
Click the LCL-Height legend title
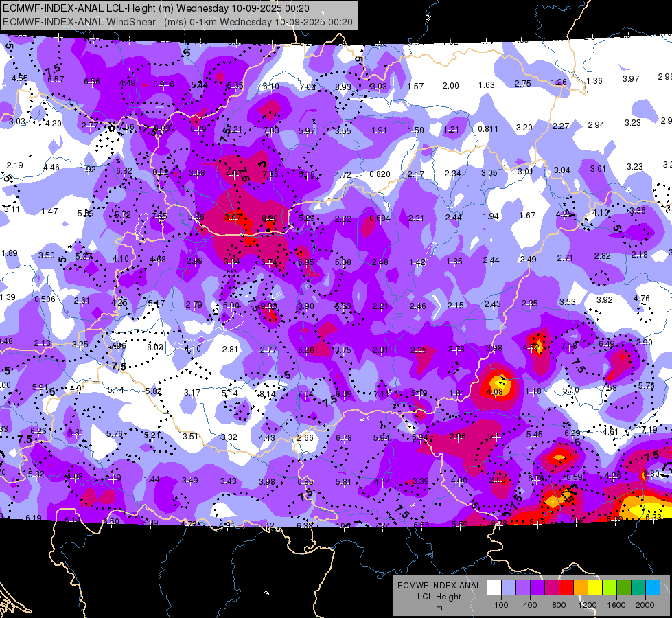439,597
